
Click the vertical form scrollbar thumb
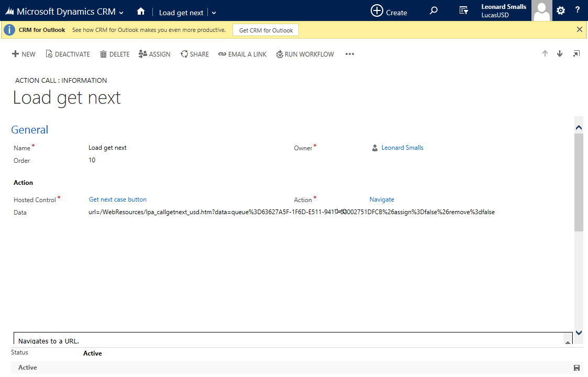(579, 182)
